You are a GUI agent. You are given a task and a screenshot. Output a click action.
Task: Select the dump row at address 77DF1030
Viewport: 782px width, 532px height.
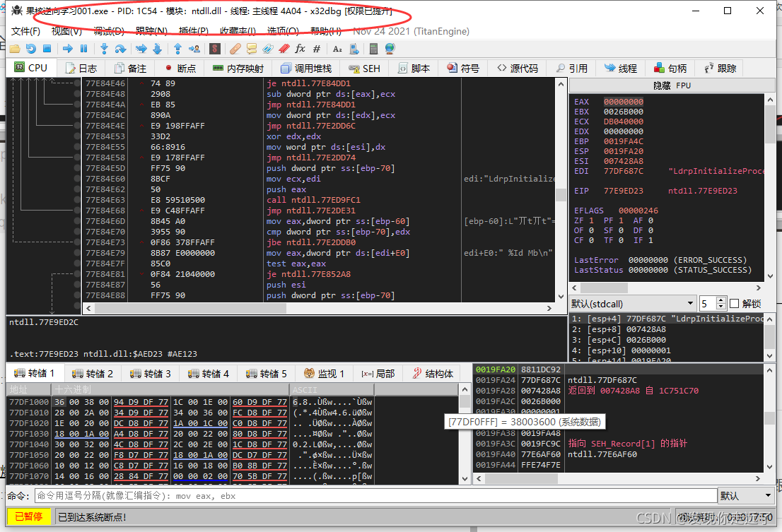coord(233,433)
